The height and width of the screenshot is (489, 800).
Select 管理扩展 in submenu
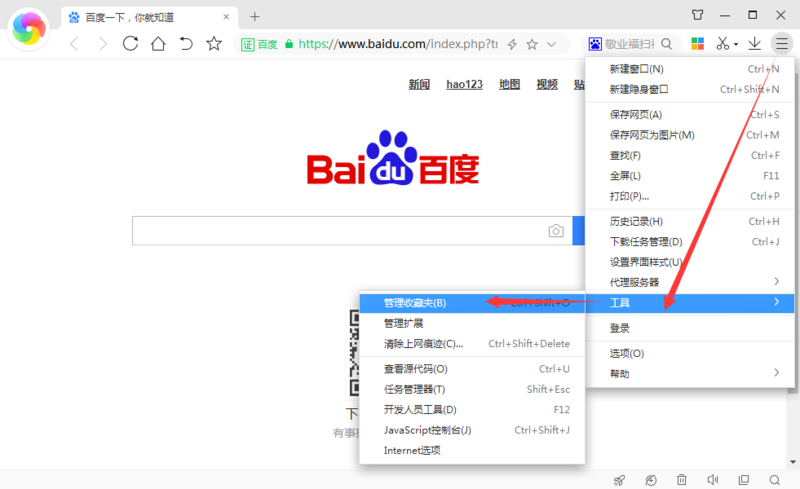(472, 323)
